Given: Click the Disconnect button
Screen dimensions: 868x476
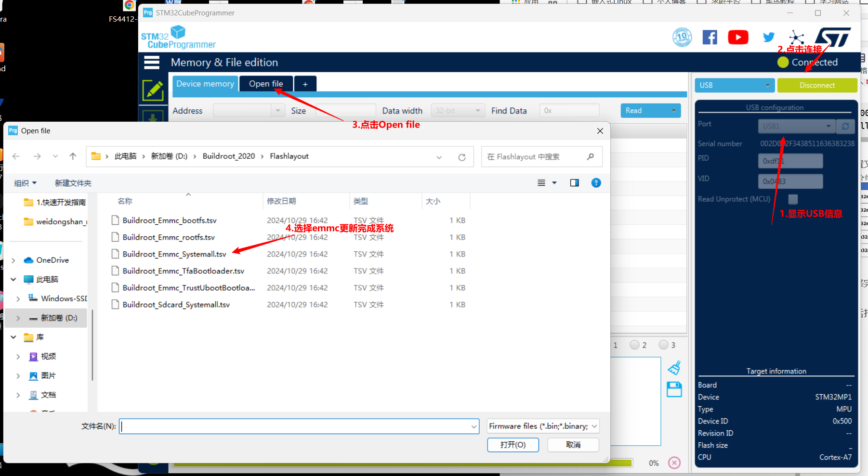Looking at the screenshot, I should pos(817,85).
